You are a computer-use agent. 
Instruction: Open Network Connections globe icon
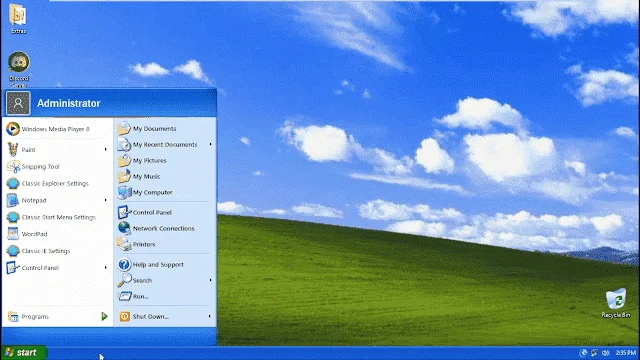pos(124,228)
